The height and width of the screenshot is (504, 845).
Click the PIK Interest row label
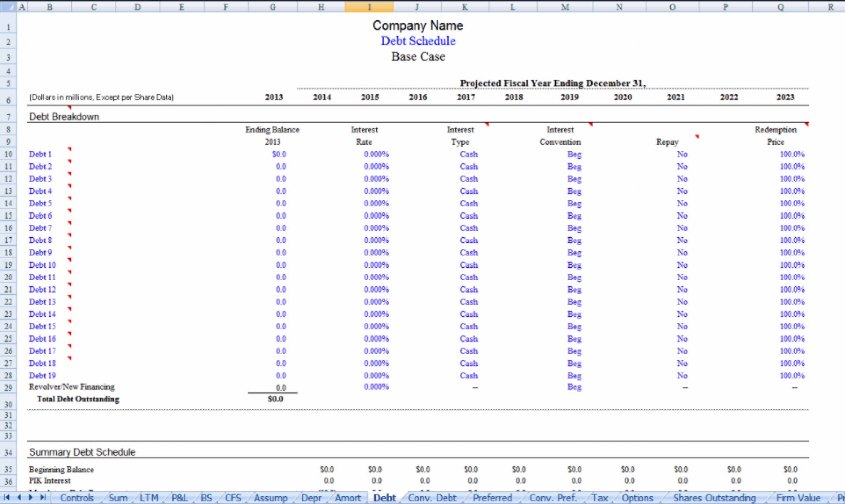pos(50,481)
